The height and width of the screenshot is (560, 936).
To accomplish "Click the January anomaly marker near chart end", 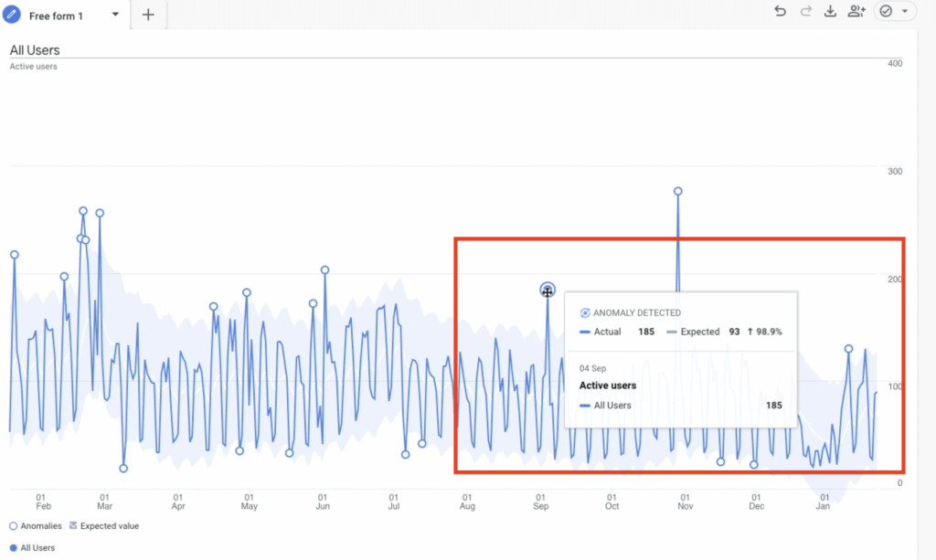I will [848, 349].
